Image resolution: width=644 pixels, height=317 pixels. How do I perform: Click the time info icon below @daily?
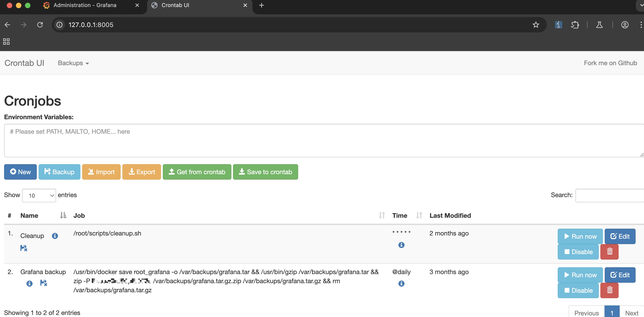(401, 283)
